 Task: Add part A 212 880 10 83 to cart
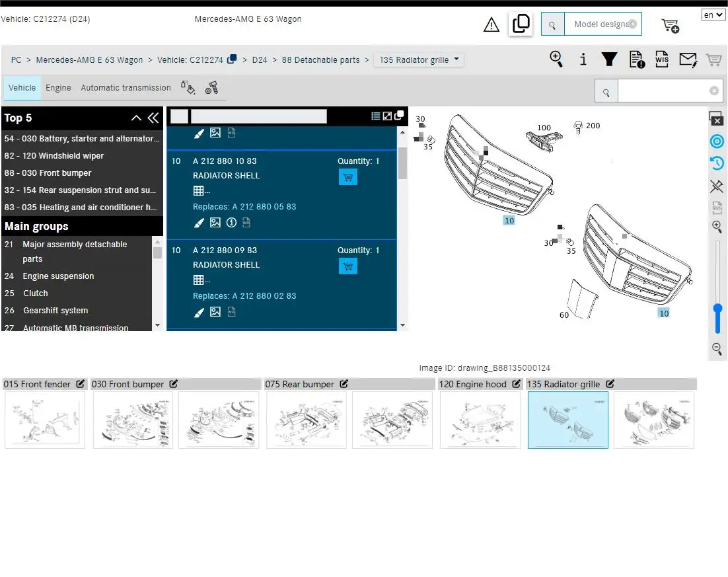347,178
